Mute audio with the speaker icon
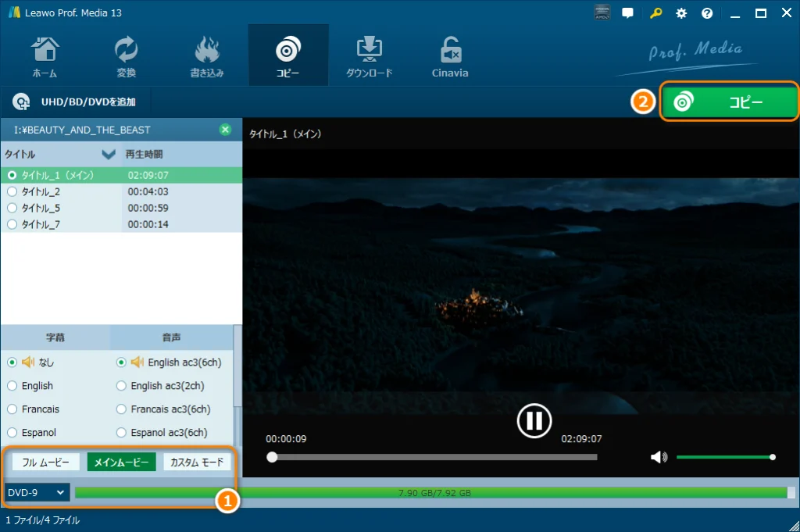 (659, 457)
